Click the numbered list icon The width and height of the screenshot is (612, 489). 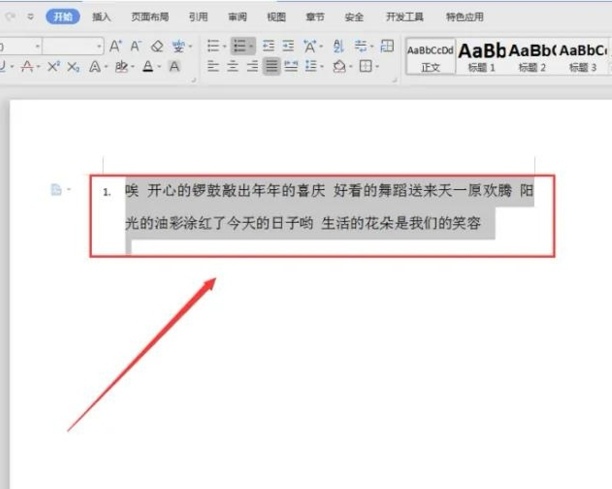238,46
